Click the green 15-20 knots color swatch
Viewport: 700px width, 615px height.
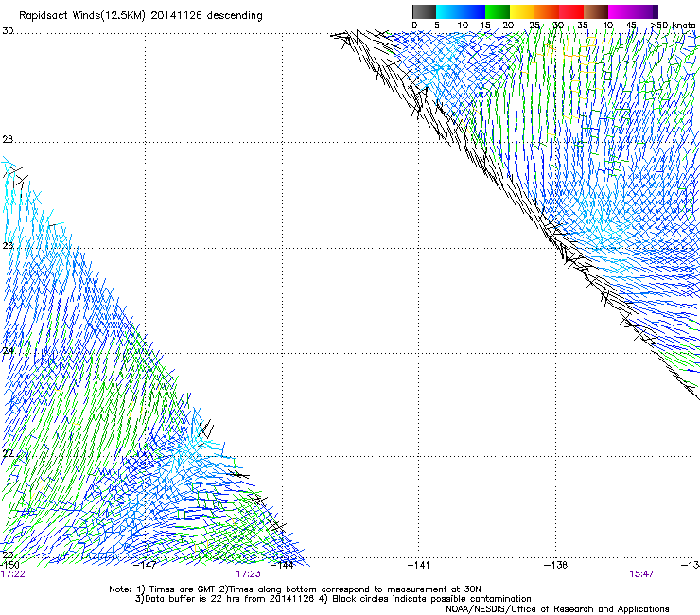tap(498, 11)
